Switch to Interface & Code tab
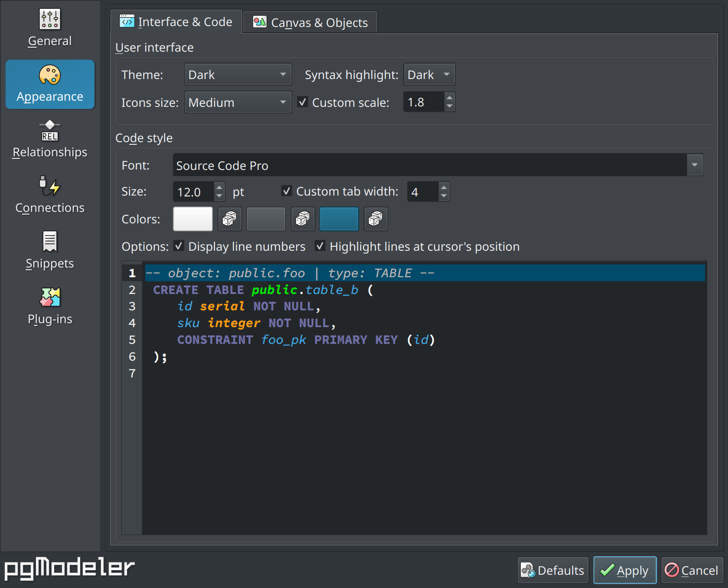Screen dimensions: 728x588 point(176,22)
